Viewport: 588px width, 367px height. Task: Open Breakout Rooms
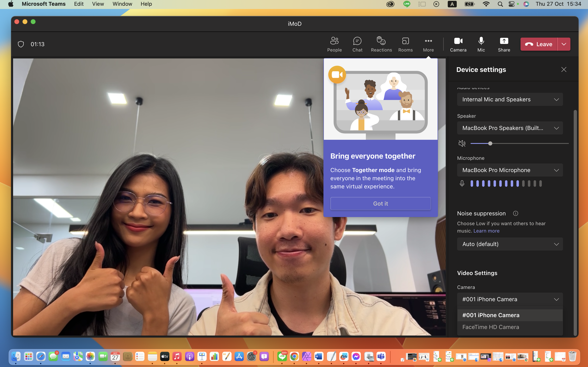405,44
